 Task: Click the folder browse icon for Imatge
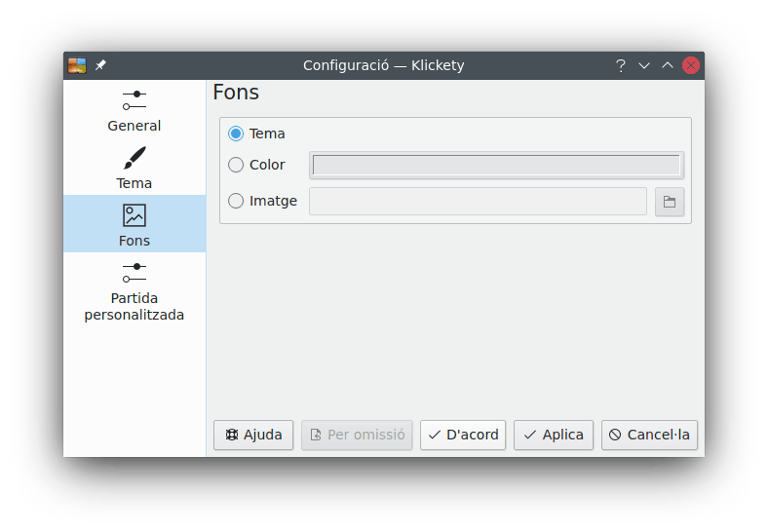pyautogui.click(x=670, y=202)
